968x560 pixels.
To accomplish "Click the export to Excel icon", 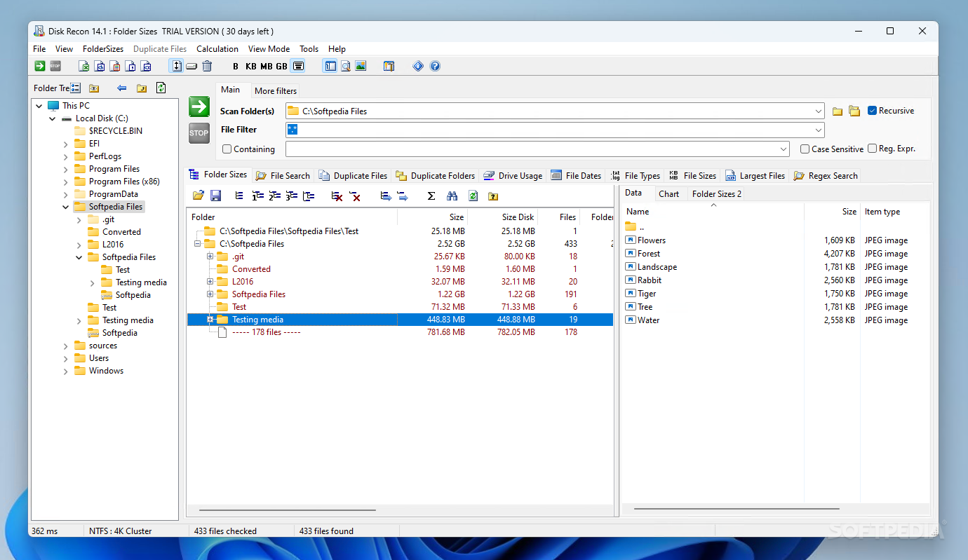I will click(84, 66).
